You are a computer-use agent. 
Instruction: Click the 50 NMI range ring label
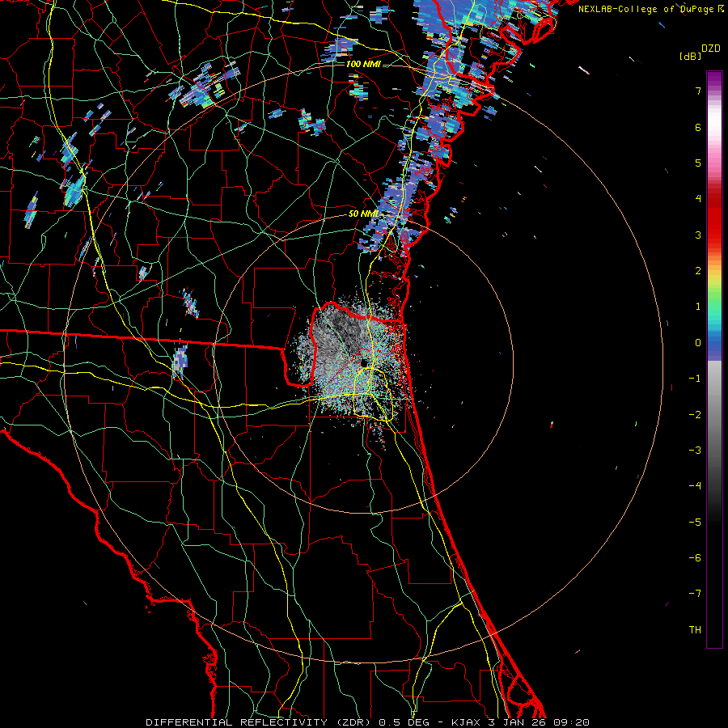click(x=363, y=214)
